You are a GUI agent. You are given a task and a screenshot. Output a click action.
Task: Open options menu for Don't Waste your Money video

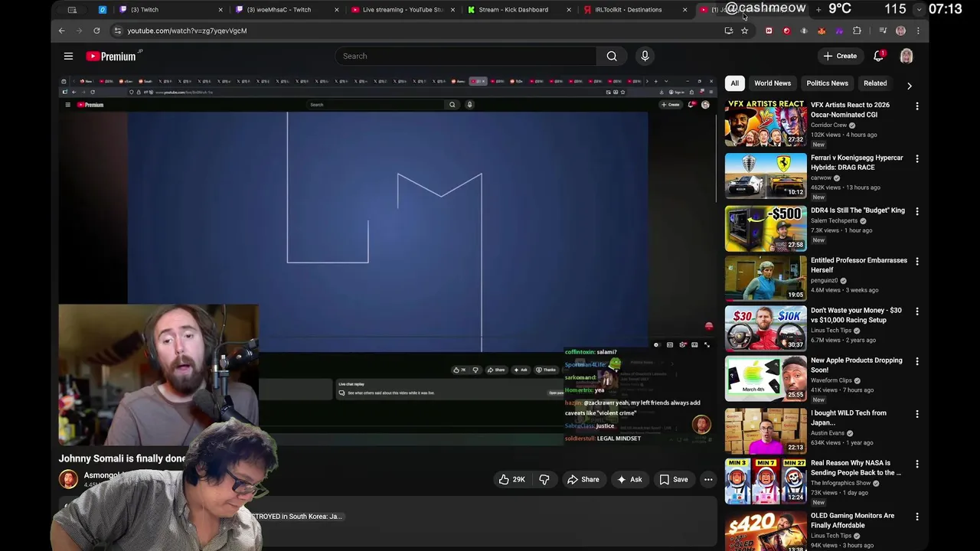click(917, 311)
